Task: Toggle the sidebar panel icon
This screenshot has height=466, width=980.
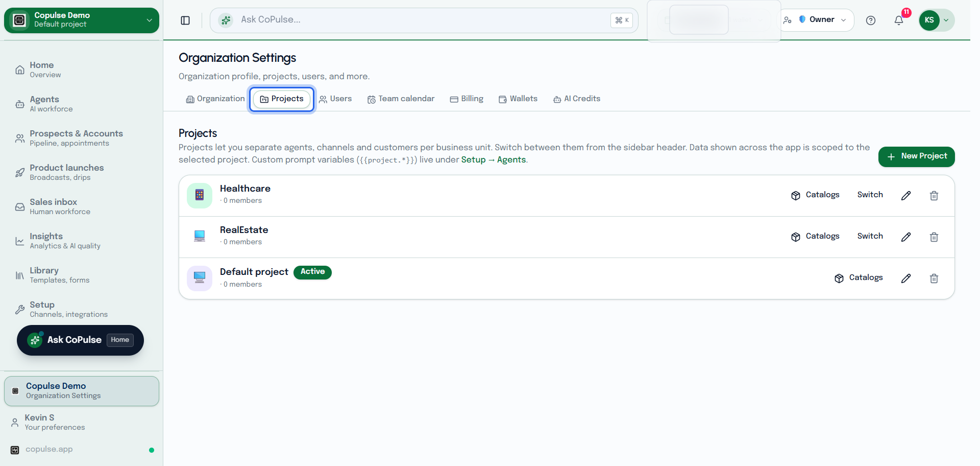Action: [x=185, y=20]
